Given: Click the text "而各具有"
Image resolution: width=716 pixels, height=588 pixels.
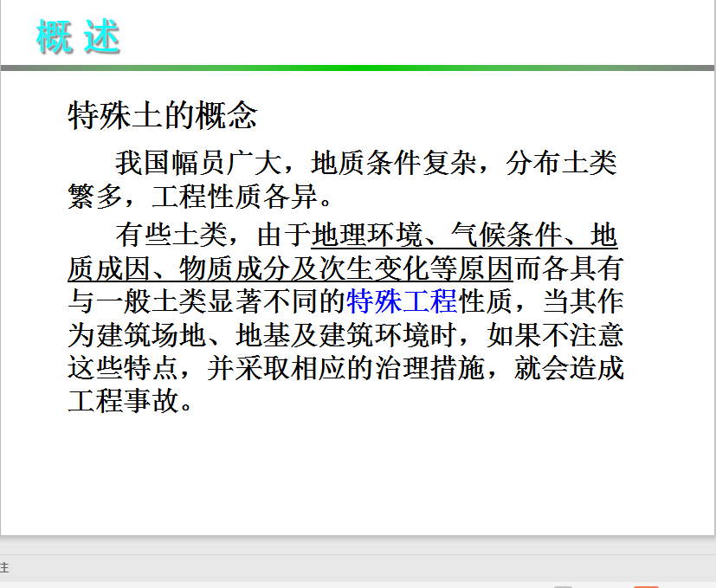Looking at the screenshot, I should 568,268.
